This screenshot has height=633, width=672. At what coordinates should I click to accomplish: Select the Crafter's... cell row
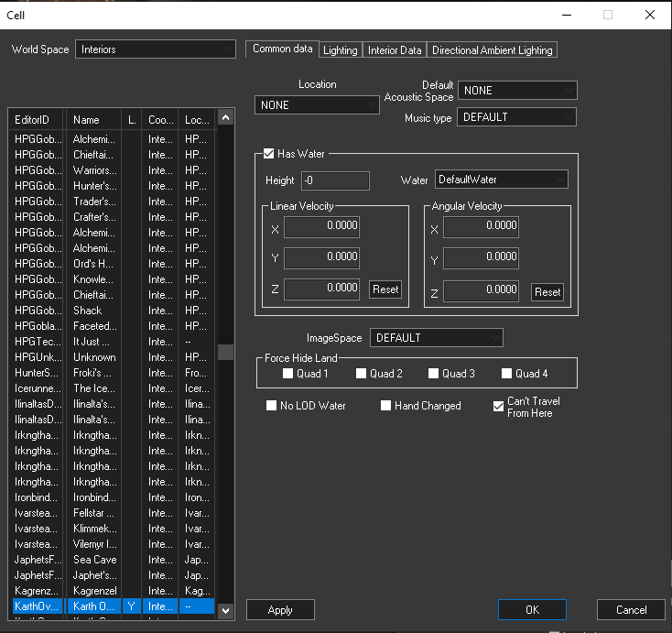(x=114, y=217)
